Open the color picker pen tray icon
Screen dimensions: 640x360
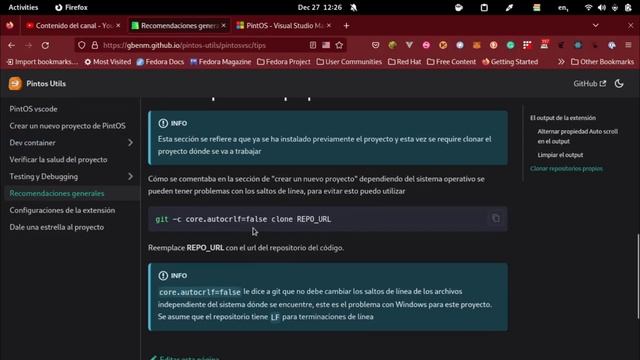509,7
